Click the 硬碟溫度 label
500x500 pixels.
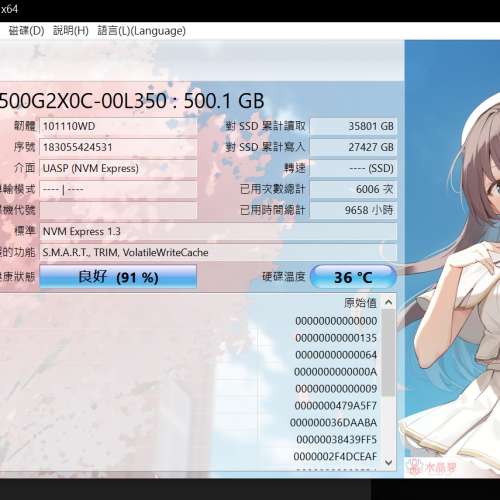click(284, 277)
